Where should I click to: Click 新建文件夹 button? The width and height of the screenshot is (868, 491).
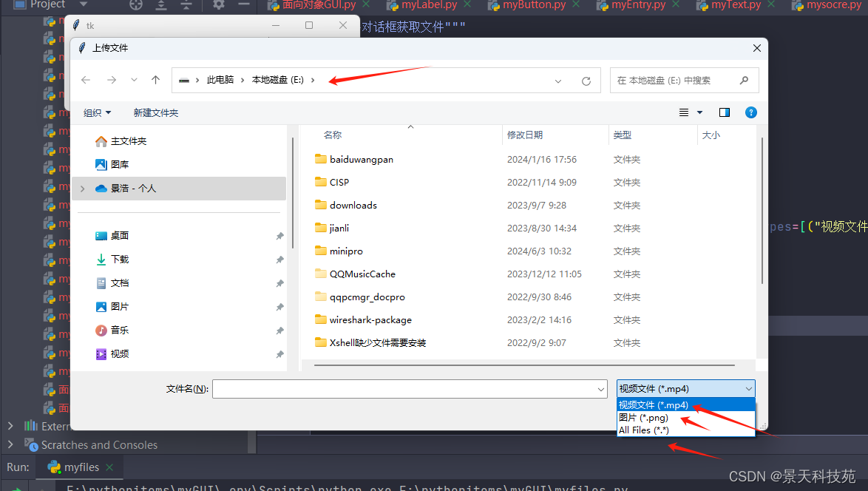coord(155,113)
